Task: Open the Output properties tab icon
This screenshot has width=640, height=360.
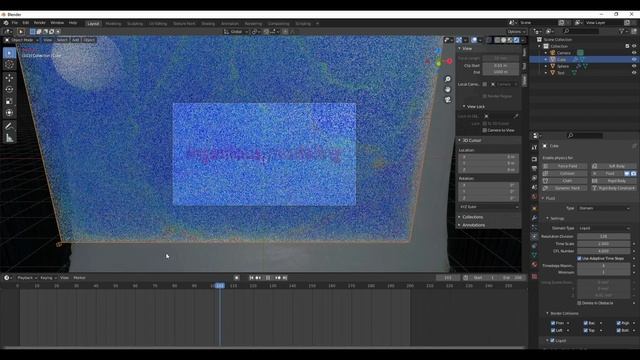Action: point(534,169)
